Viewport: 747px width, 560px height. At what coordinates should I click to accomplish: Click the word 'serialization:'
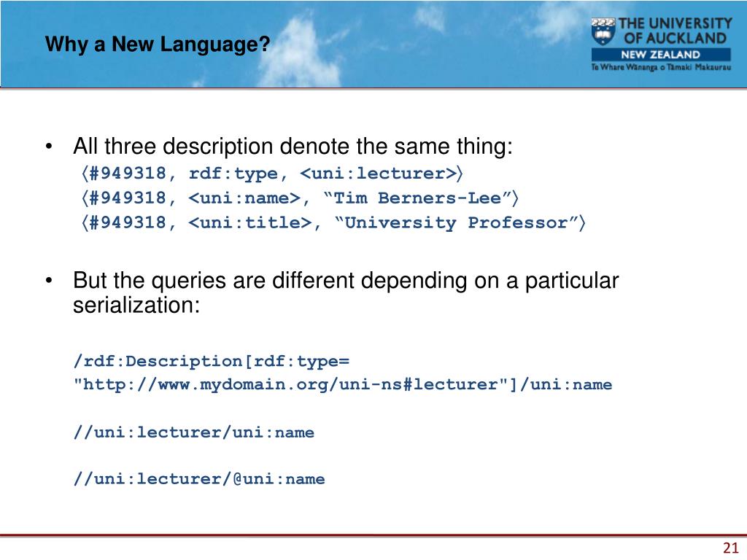click(x=136, y=306)
